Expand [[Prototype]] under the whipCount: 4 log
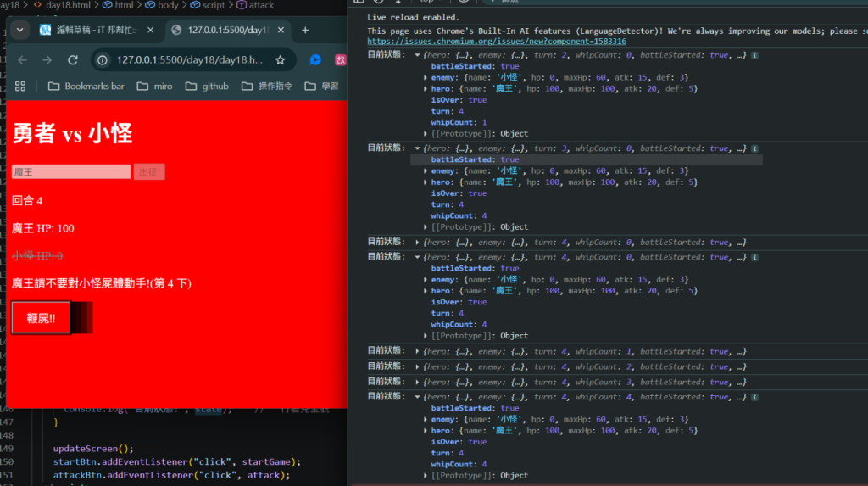The width and height of the screenshot is (868, 486). point(426,476)
